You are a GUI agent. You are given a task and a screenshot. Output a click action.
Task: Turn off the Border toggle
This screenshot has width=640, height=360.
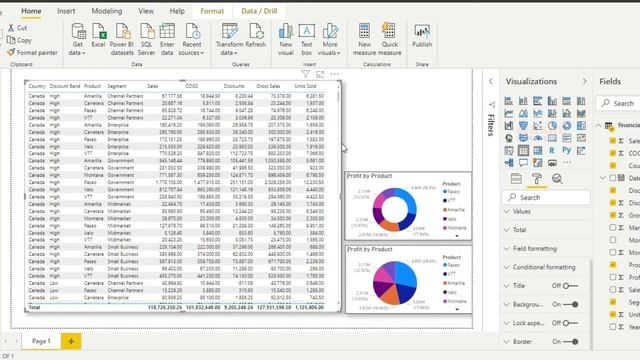click(571, 342)
